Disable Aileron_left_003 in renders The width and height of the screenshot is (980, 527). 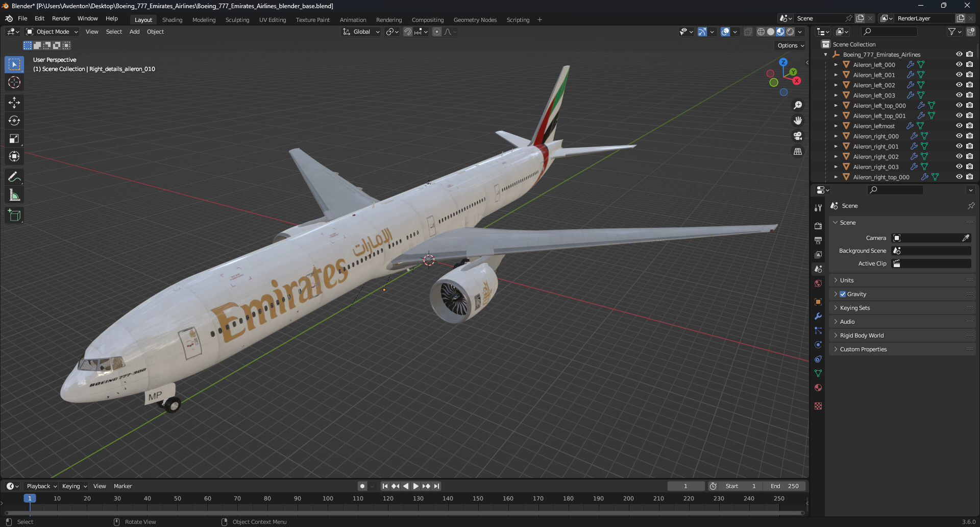969,95
